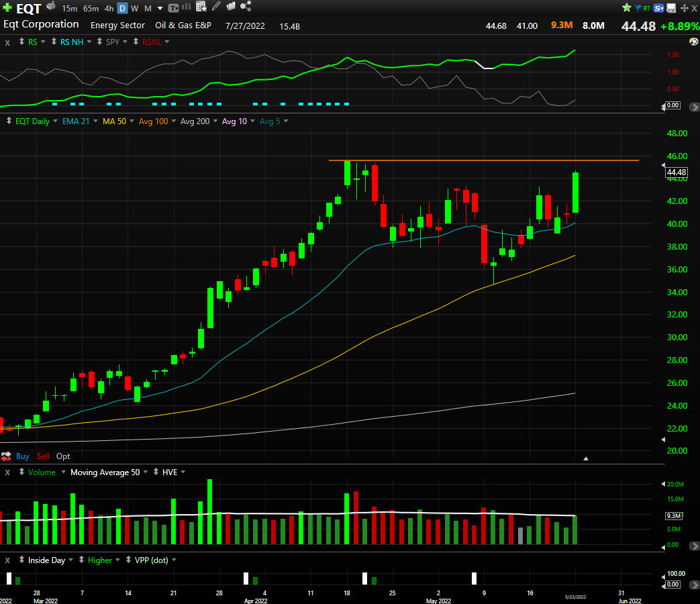Click the blue flag icon

click(x=638, y=7)
